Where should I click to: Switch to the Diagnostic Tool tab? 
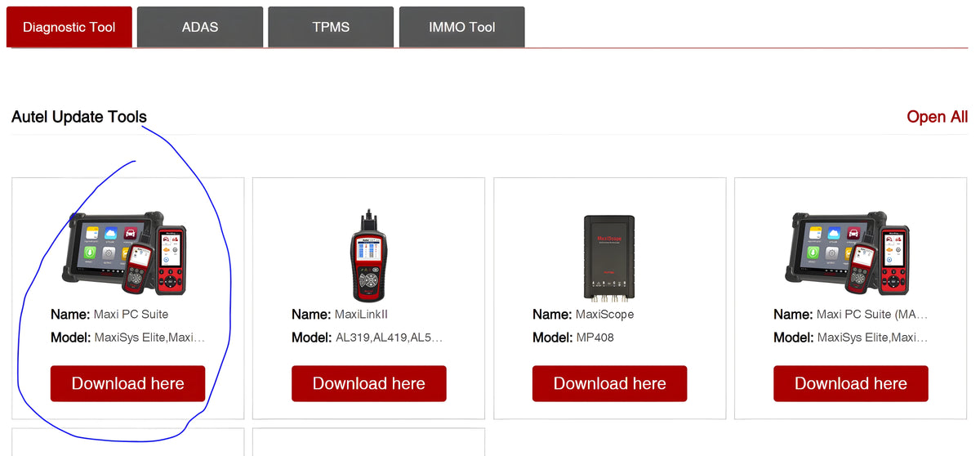click(69, 27)
